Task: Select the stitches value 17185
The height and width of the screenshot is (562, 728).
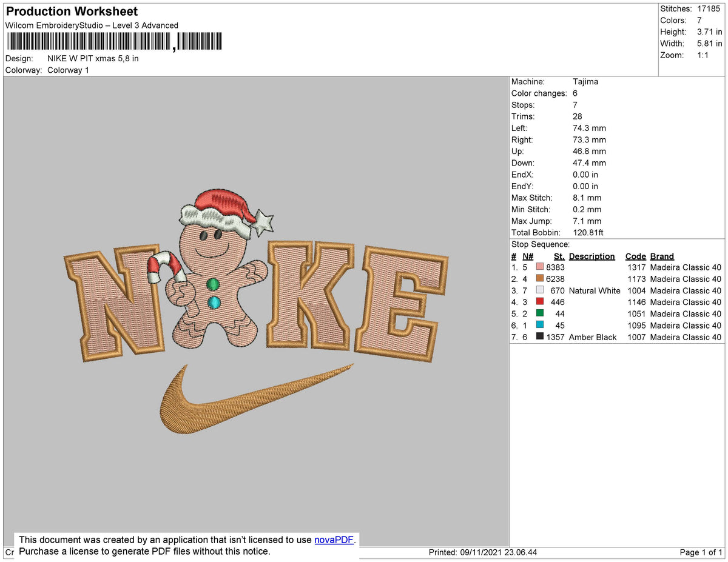Action: [x=709, y=8]
